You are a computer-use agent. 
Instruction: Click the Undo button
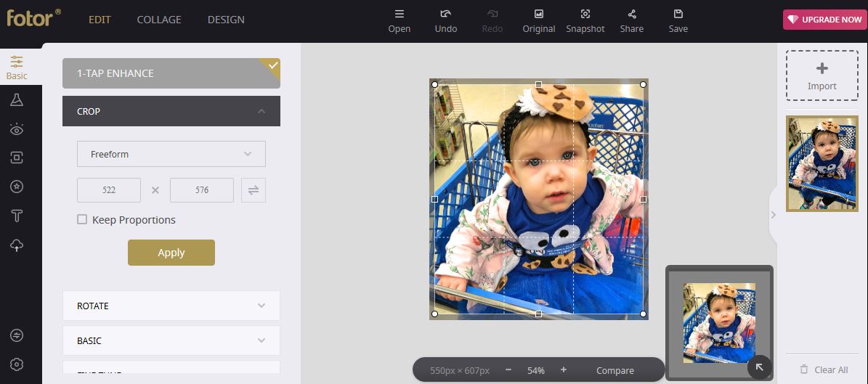tap(446, 21)
